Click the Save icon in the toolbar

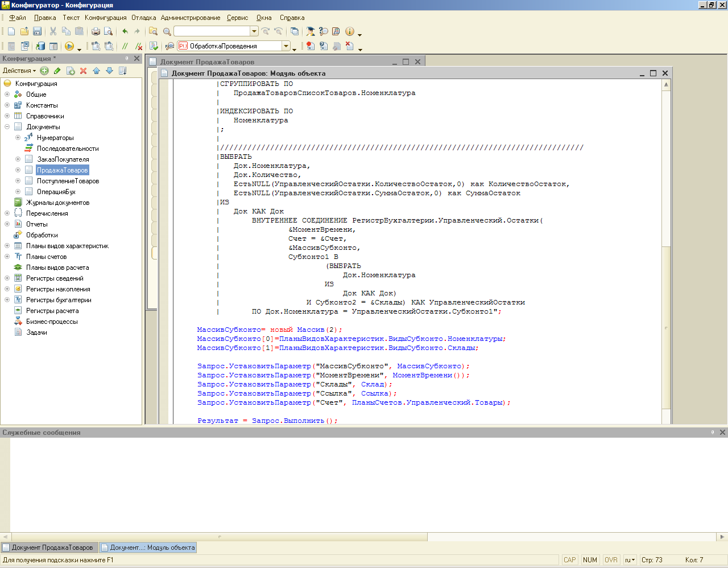coord(37,31)
